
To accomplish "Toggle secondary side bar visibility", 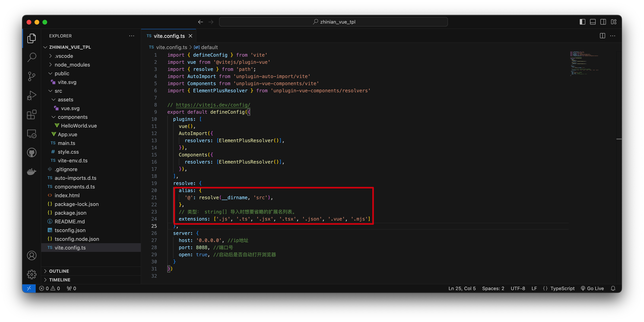I will tap(603, 22).
